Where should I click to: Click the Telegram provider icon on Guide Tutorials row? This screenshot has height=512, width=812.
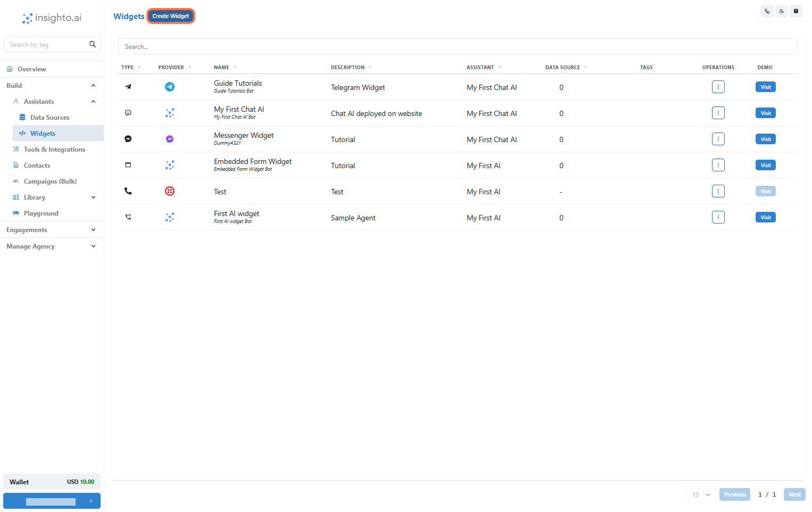(x=169, y=86)
